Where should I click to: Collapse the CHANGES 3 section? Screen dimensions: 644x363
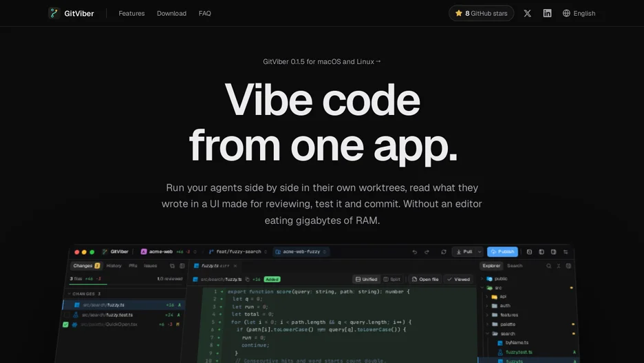point(84,294)
